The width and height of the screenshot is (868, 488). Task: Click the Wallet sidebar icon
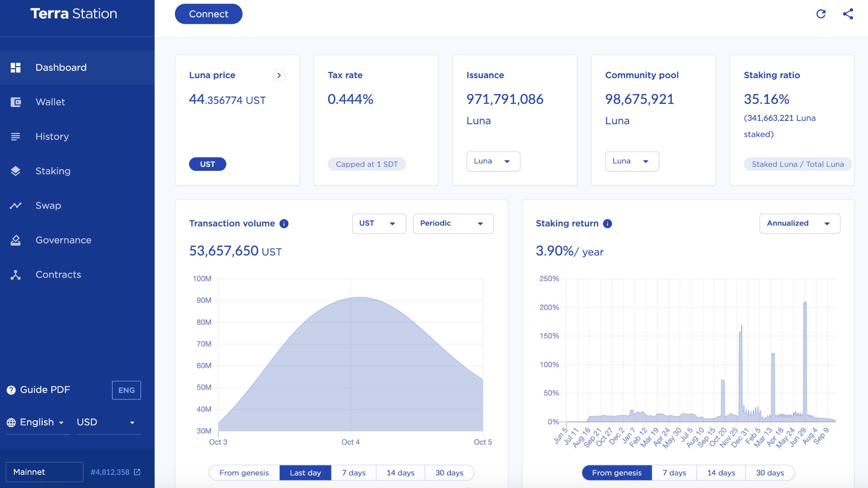[16, 101]
